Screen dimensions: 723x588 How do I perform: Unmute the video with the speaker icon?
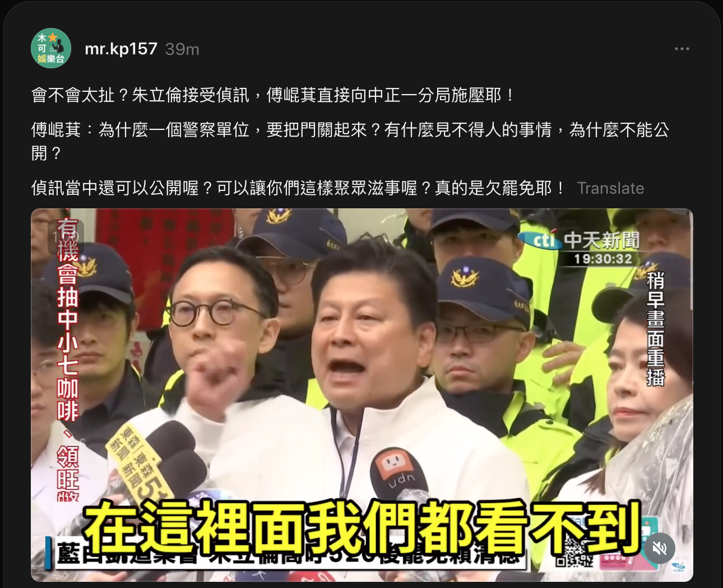point(660,548)
